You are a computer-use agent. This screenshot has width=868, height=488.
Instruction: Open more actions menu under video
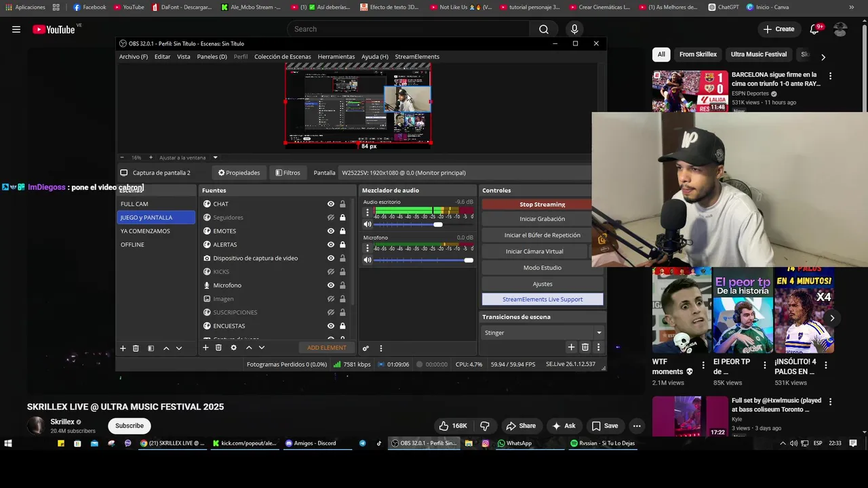(x=636, y=426)
